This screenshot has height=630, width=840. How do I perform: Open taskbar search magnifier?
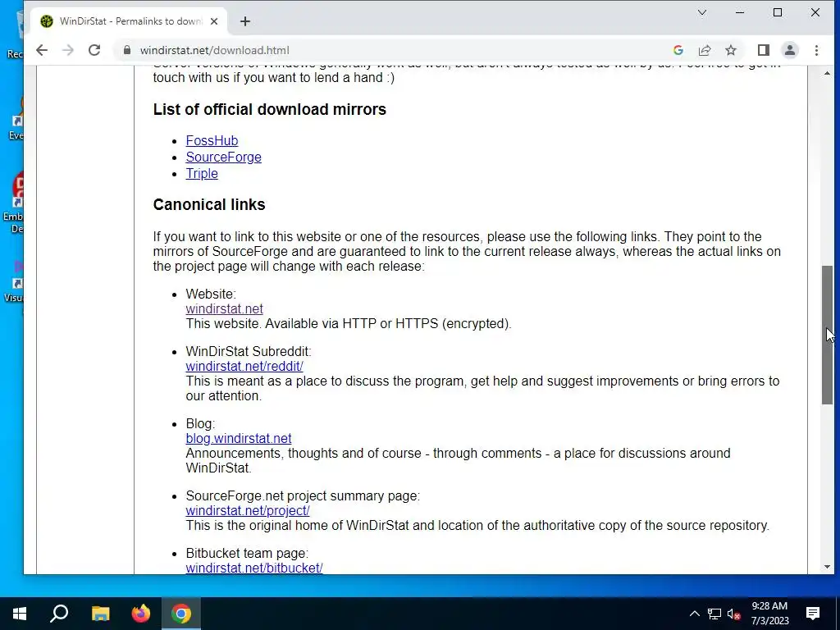tap(59, 614)
